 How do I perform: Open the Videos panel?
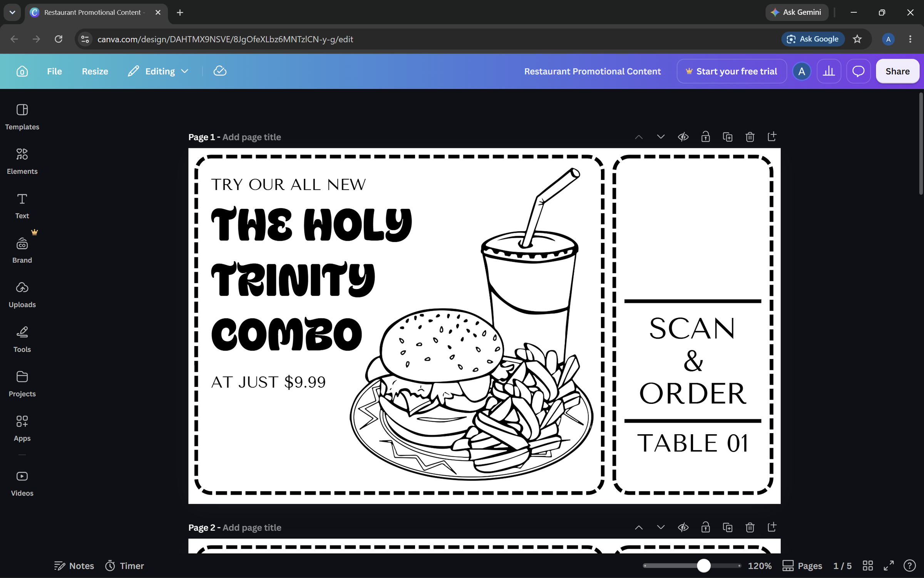pos(22,483)
